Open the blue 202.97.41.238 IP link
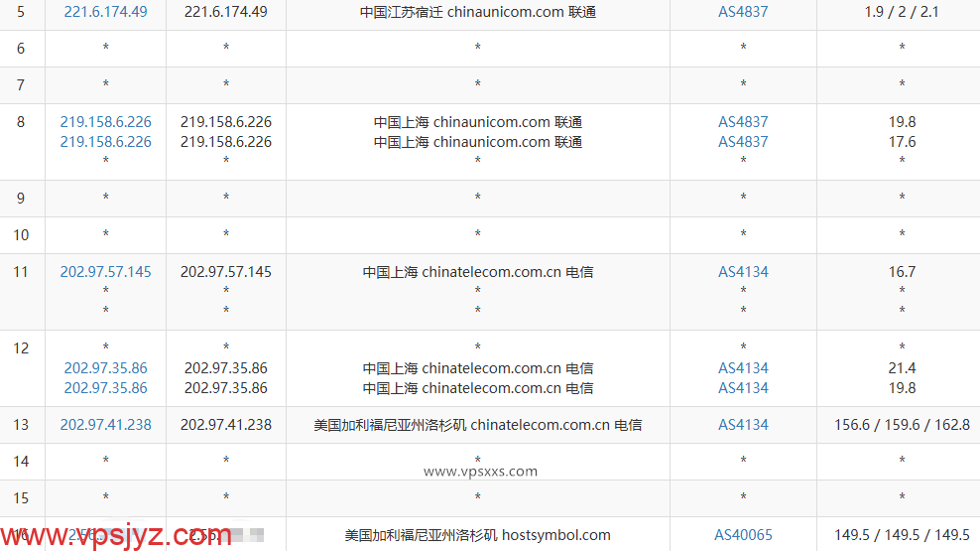980x551 pixels. (105, 425)
